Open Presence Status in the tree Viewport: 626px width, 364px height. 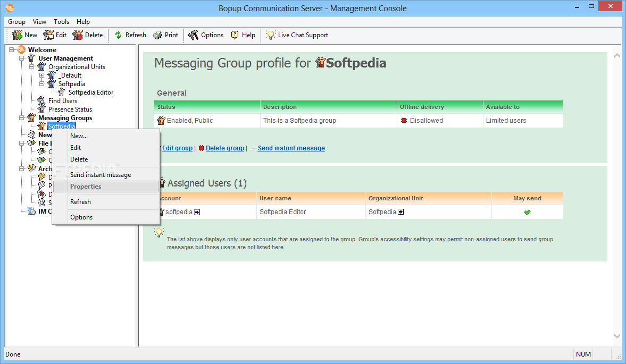(x=70, y=109)
